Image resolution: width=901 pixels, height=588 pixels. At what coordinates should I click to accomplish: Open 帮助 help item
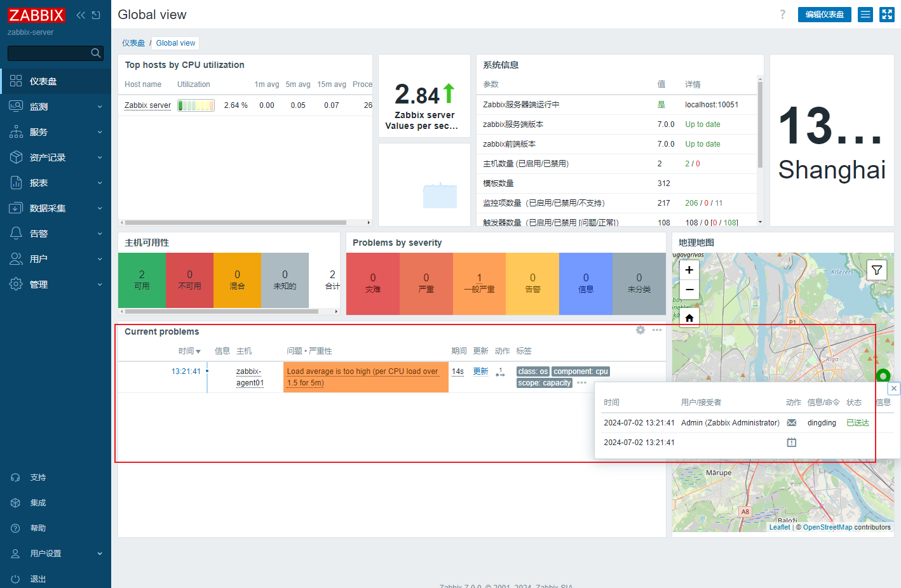coord(55,528)
